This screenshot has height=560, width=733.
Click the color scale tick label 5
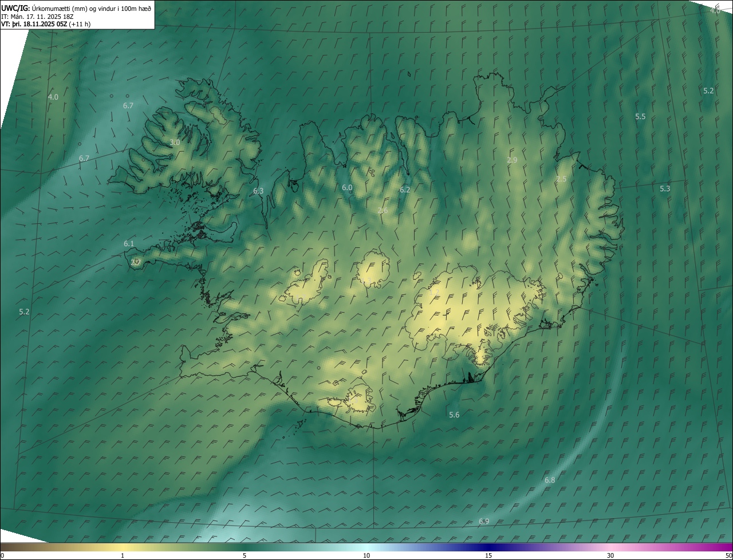tap(245, 555)
